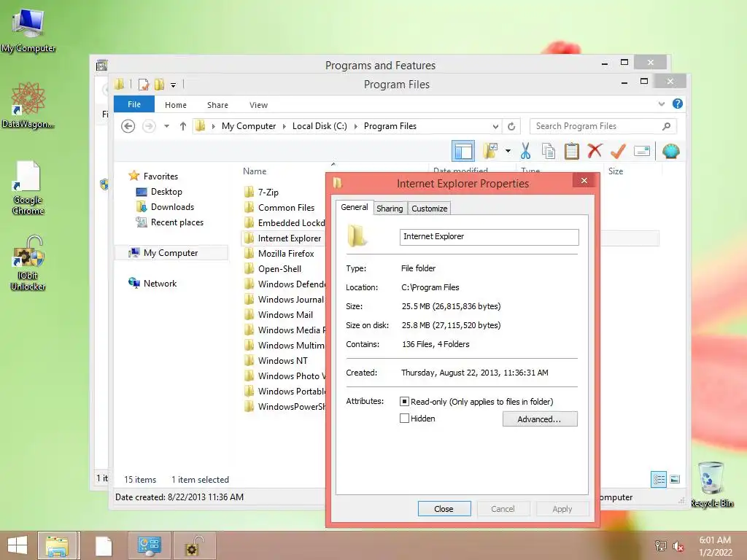
Task: Open Customize Quick Access Toolbar dropdown
Action: coord(174,85)
